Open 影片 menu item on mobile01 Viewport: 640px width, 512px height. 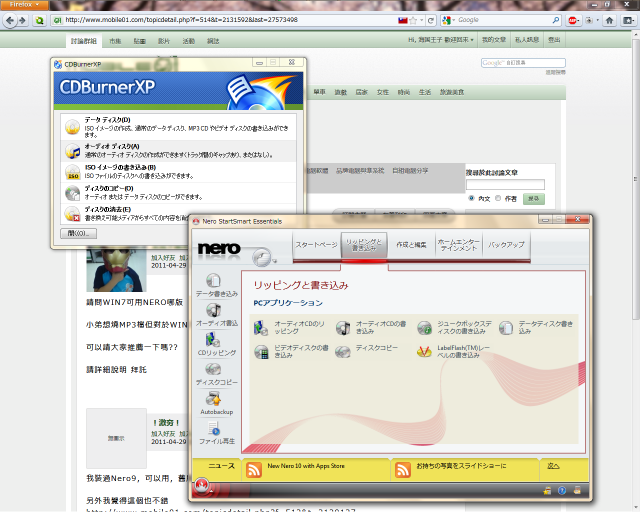pyautogui.click(x=164, y=41)
